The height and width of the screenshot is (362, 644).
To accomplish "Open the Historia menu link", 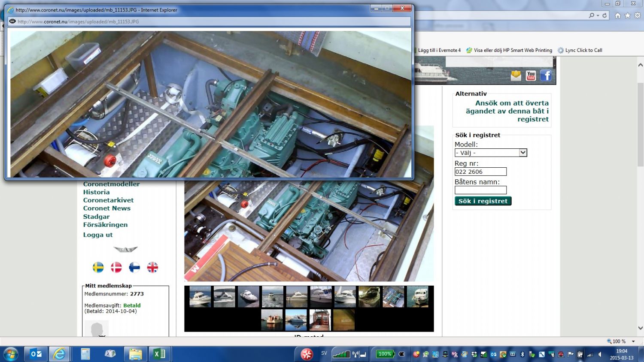I will [x=96, y=192].
